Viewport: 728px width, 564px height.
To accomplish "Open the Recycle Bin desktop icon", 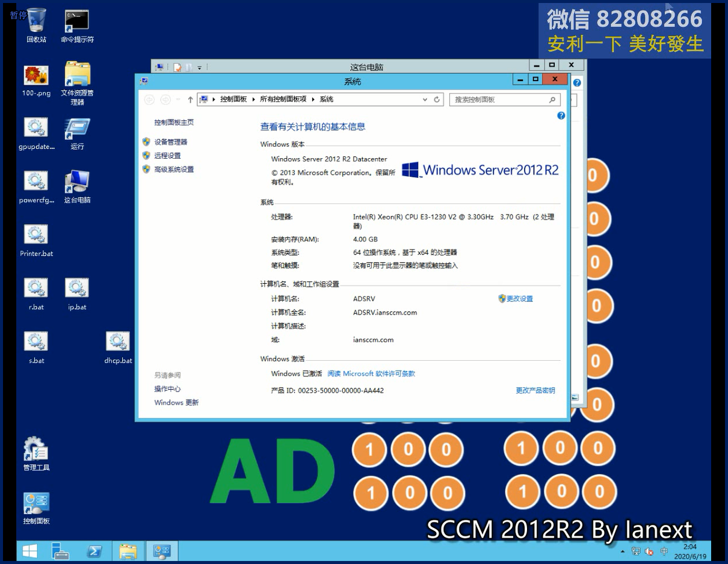I will (x=36, y=25).
